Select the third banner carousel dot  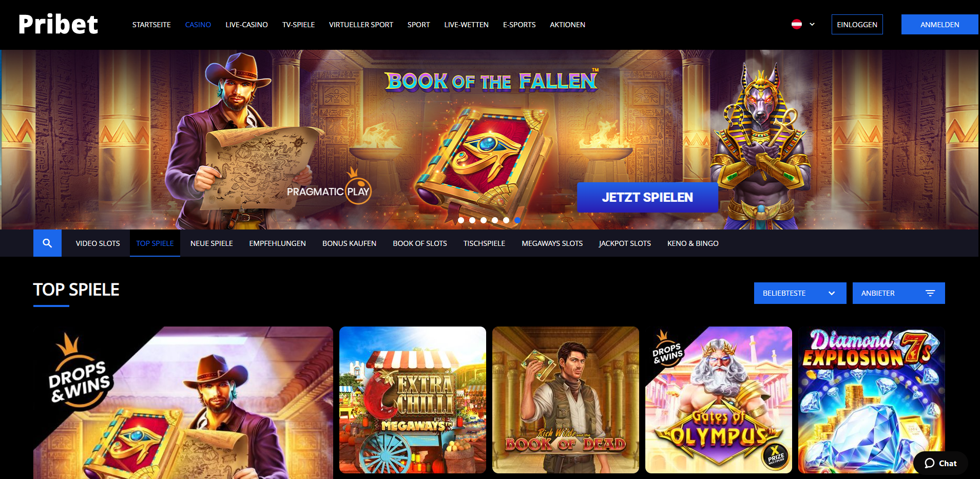tap(484, 220)
